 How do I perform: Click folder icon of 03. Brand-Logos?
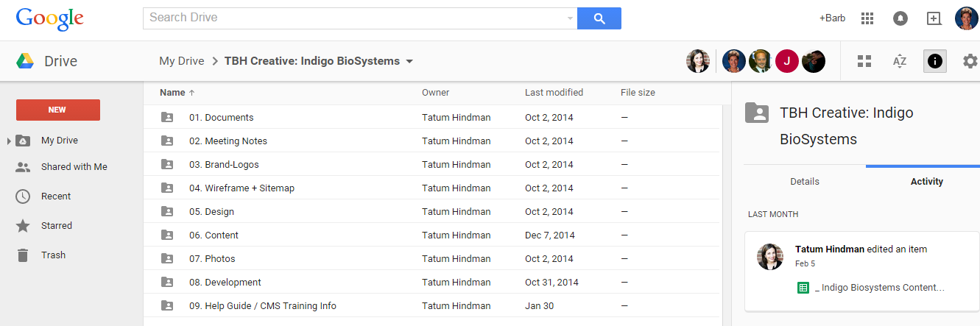pyautogui.click(x=167, y=164)
